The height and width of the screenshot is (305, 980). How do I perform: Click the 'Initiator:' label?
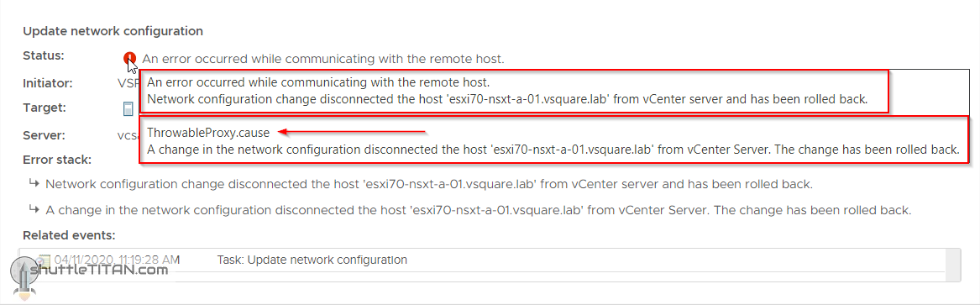[x=48, y=82]
